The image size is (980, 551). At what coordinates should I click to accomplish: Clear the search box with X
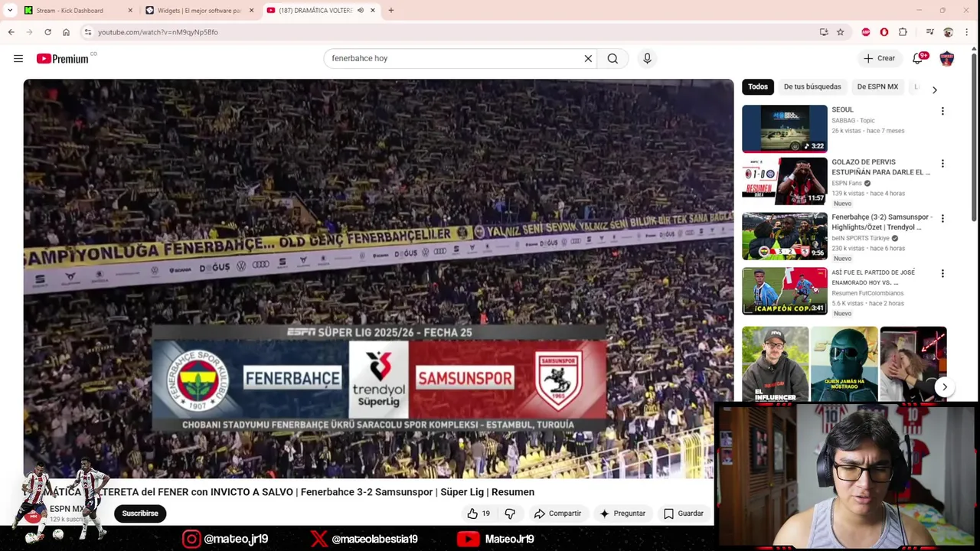coord(588,58)
